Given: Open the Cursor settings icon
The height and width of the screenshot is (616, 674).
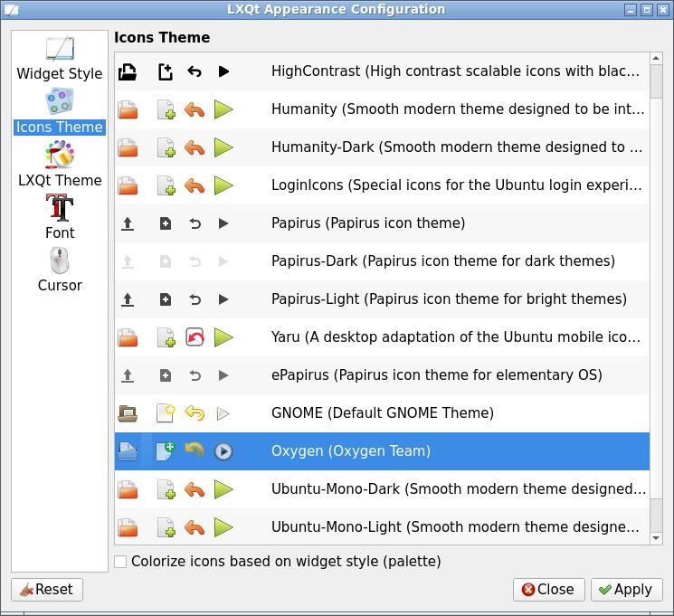Looking at the screenshot, I should [60, 261].
